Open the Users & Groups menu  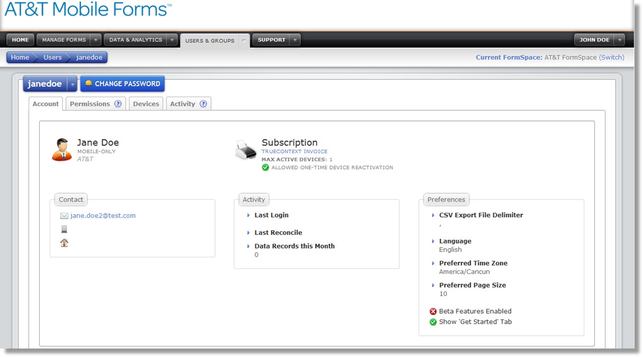[209, 40]
